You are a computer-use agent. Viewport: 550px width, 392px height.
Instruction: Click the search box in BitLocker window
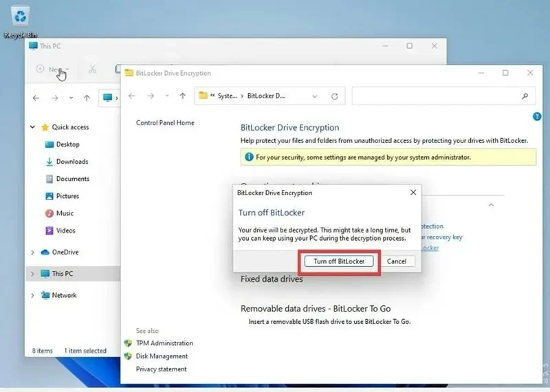point(443,96)
